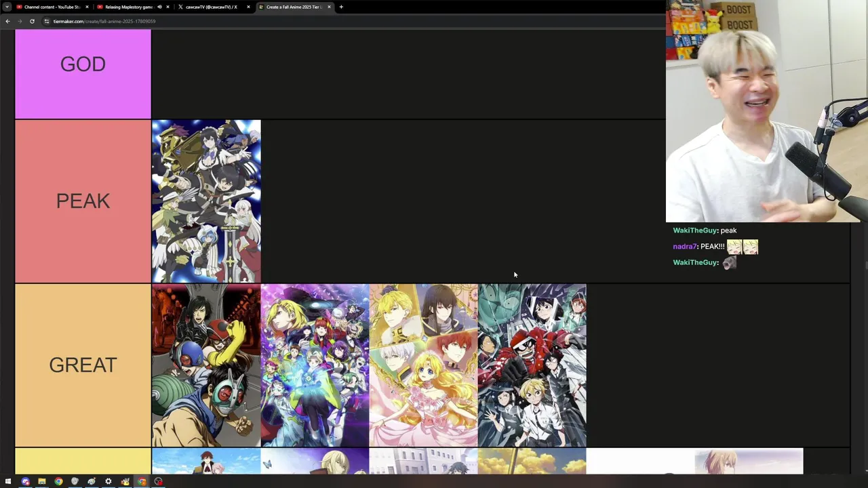This screenshot has width=868, height=488.
Task: Open the Windows Start menu
Action: (8, 482)
